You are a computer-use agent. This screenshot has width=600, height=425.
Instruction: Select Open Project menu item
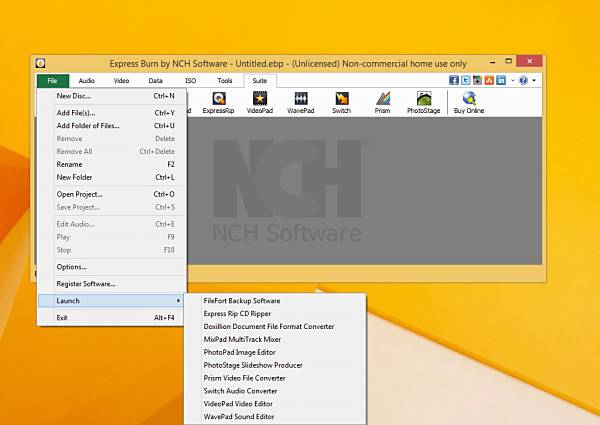113,194
